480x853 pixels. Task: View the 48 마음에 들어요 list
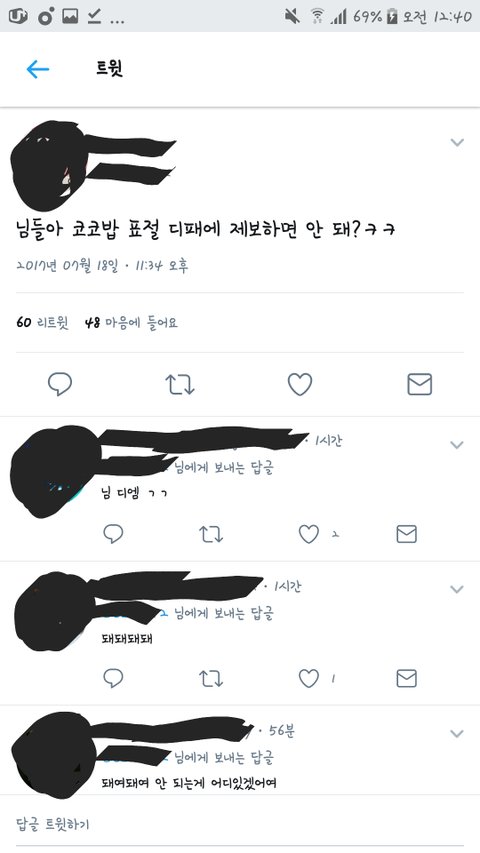click(131, 323)
